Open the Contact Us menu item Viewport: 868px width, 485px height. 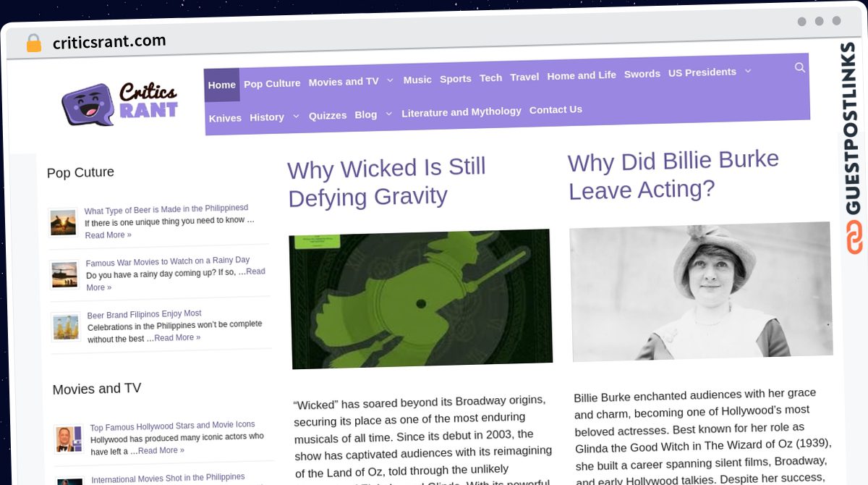[x=556, y=109]
